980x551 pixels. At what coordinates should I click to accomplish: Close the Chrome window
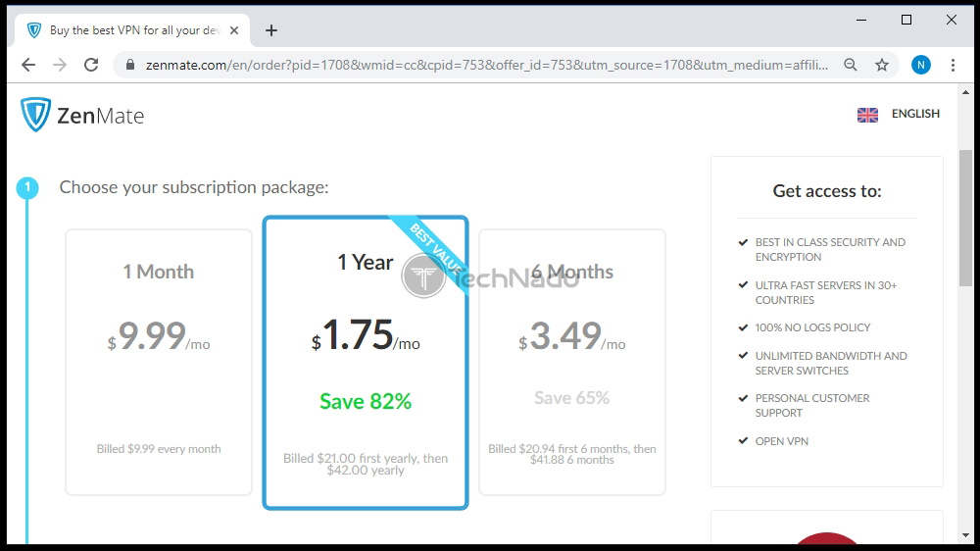pos(952,20)
